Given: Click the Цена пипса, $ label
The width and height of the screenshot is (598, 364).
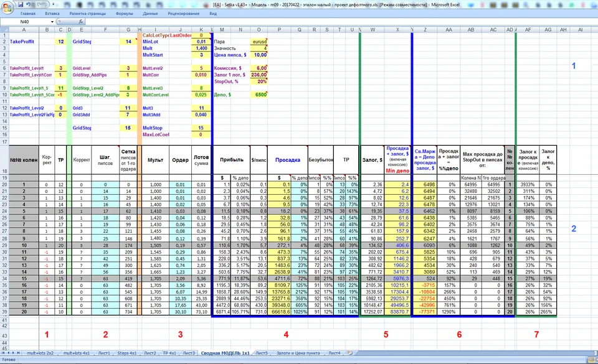Looking at the screenshot, I should tap(230, 55).
